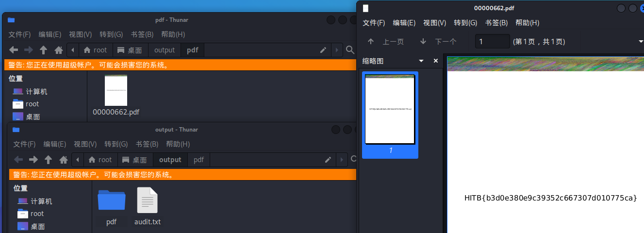Viewport: 644px width, 233px height.
Task: Open 文件(F) menu in pdf Thunar window
Action: 19,34
